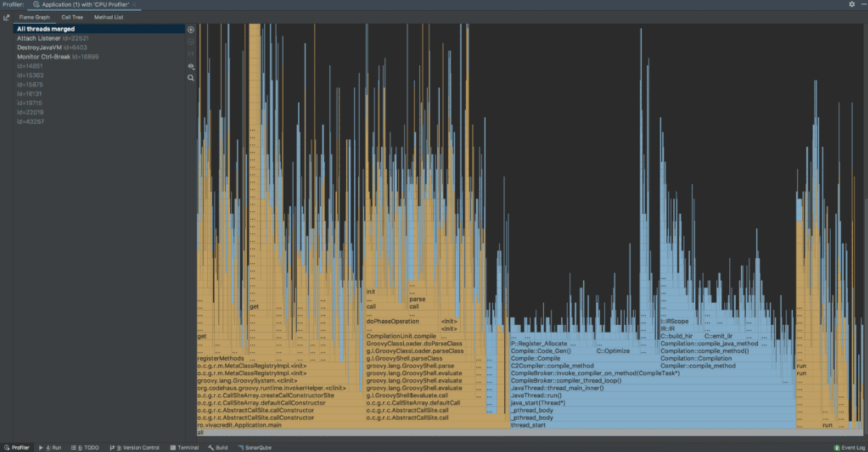Screen dimensions: 868x452
Task: Open the Version Control tool window
Action: coord(134,447)
